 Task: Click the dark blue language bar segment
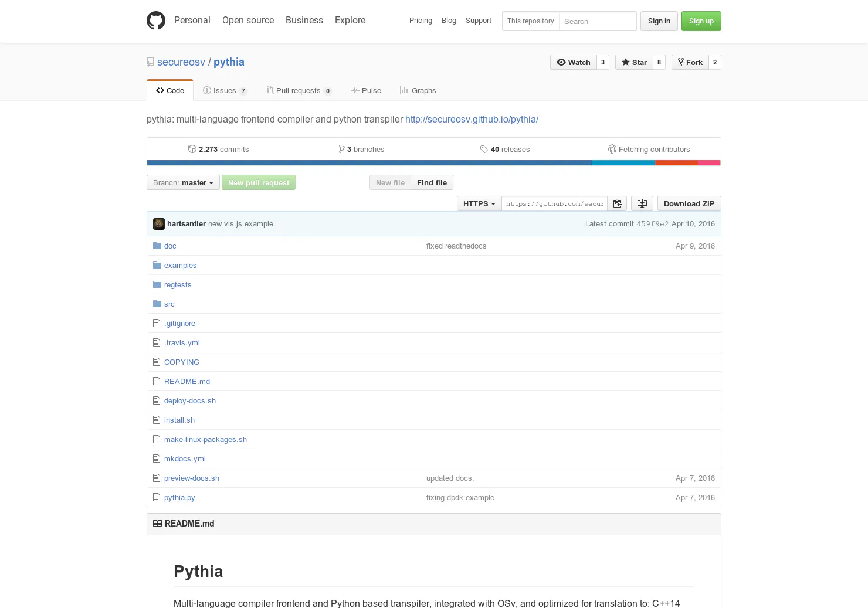point(369,163)
